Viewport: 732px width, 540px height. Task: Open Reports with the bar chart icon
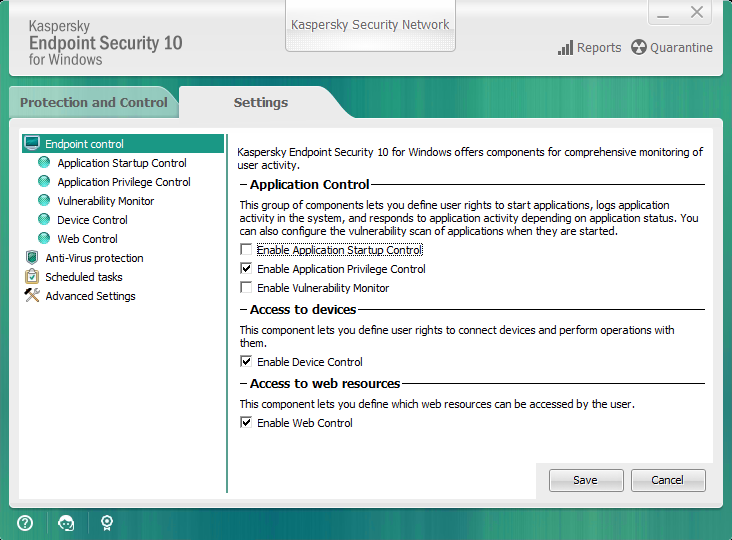(x=566, y=47)
